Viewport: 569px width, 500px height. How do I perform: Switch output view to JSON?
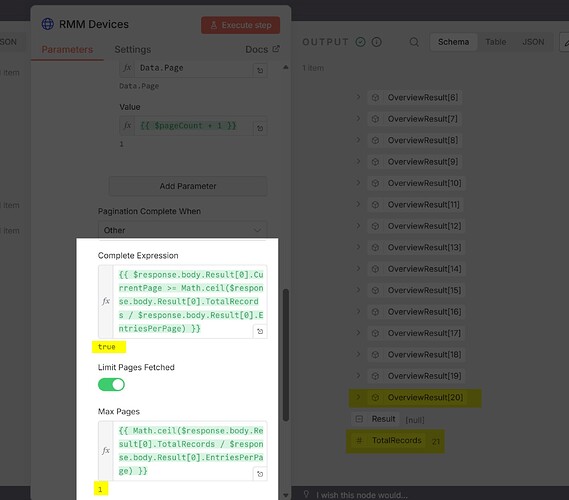pos(533,42)
